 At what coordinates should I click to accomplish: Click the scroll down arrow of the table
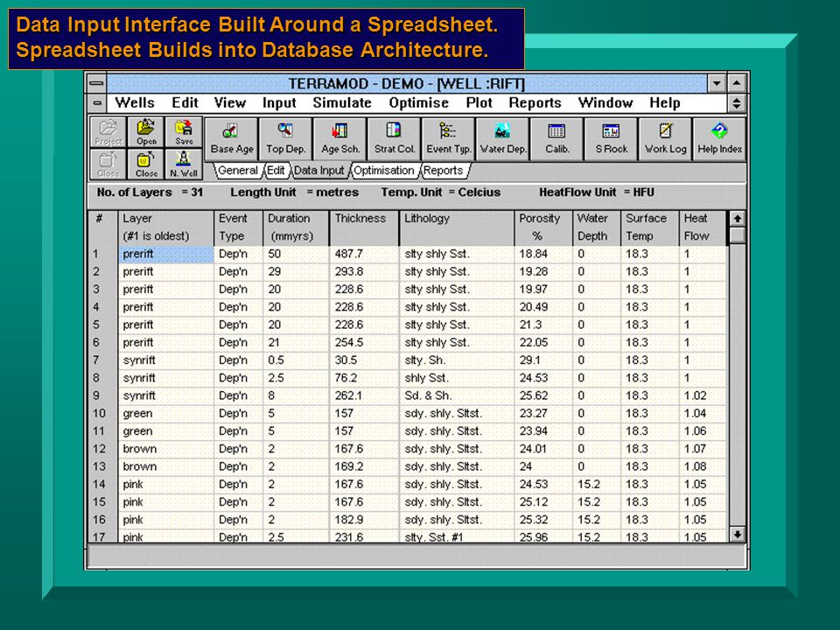(738, 534)
